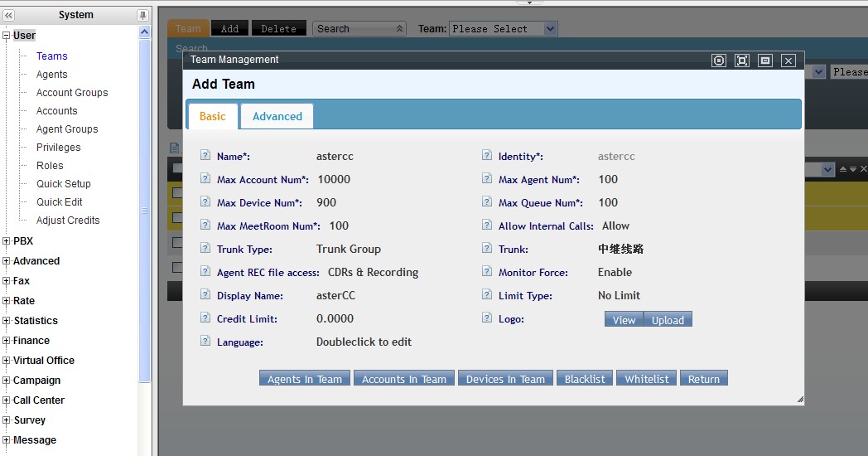Click help icon beside Logo
The width and height of the screenshot is (868, 456).
pyautogui.click(x=487, y=318)
